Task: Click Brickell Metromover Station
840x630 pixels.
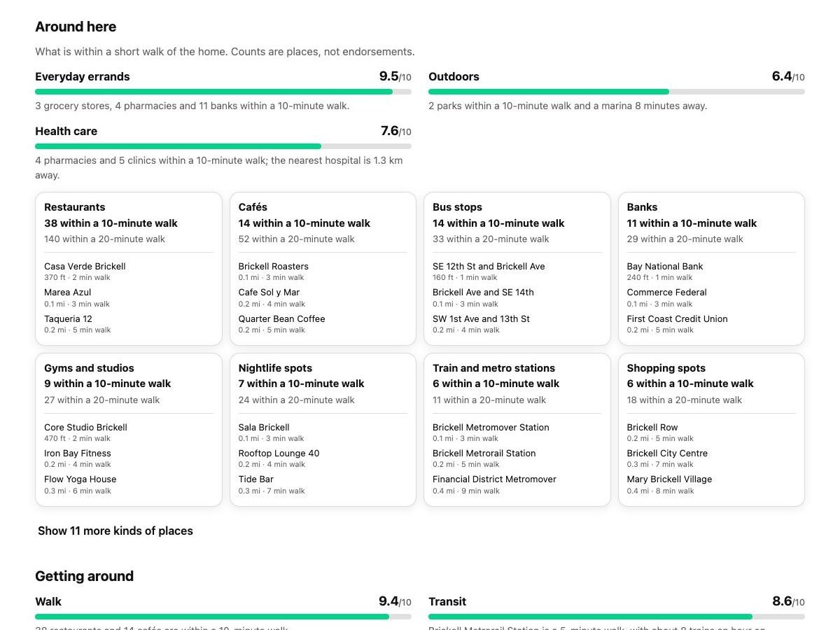Action: [x=491, y=427]
